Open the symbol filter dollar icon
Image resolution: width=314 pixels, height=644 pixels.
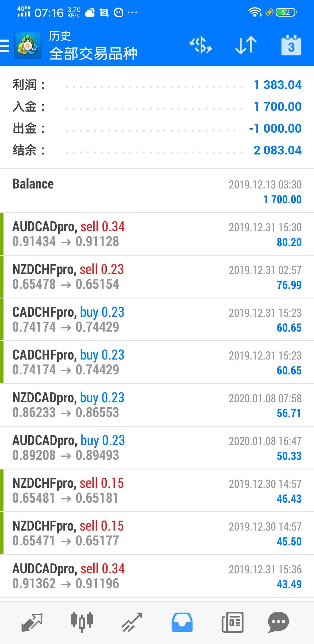tap(201, 45)
